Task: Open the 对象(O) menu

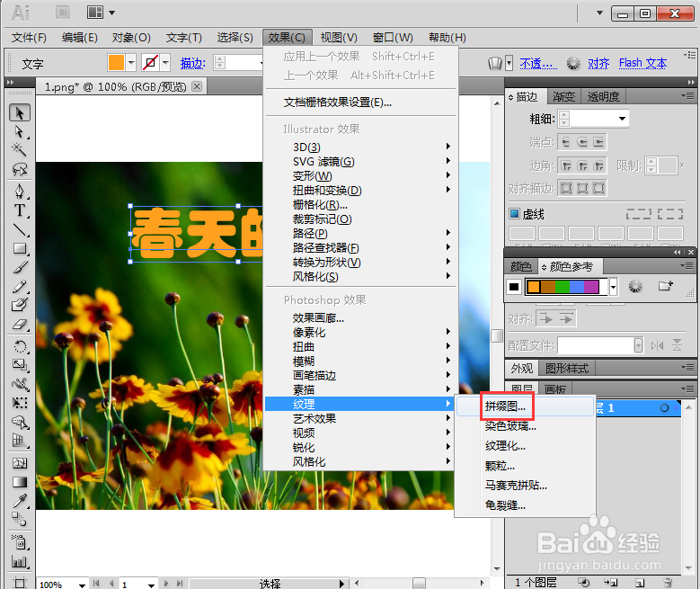Action: 131,38
